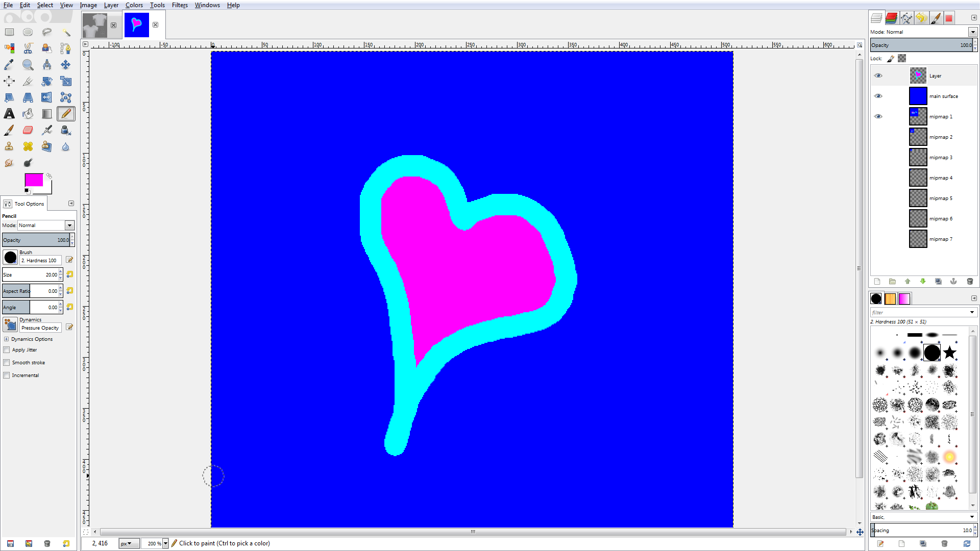Close the blue heart image tab
The image size is (980, 551).
tap(156, 25)
